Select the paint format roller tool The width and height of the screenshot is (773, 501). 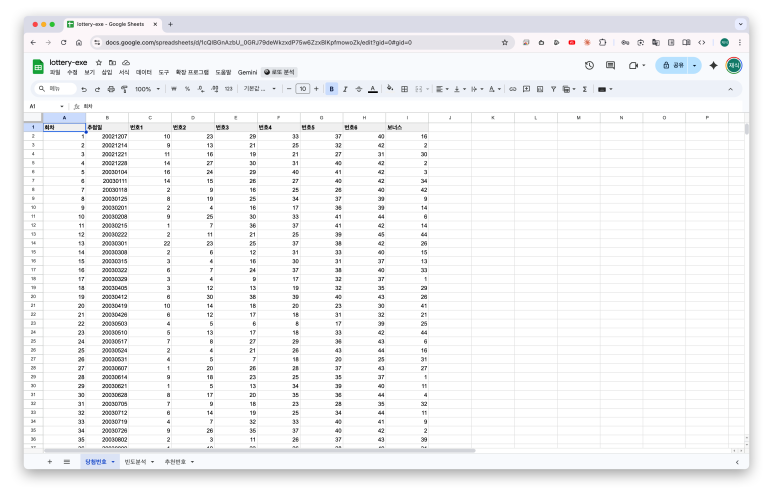pyautogui.click(x=124, y=89)
